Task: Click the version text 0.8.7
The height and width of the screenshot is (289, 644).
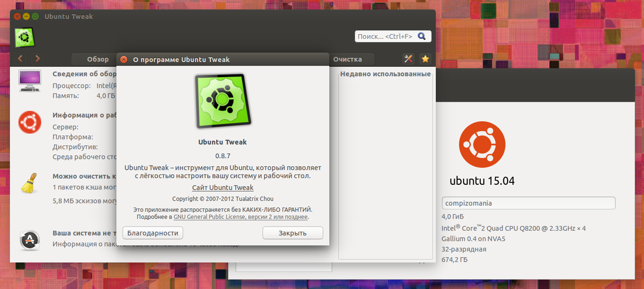Action: [x=222, y=155]
